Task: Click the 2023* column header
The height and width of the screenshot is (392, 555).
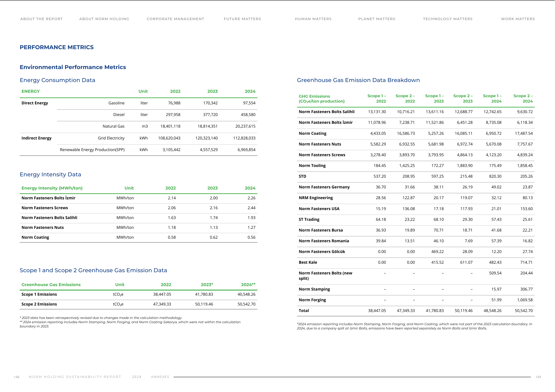Action: click(x=207, y=285)
